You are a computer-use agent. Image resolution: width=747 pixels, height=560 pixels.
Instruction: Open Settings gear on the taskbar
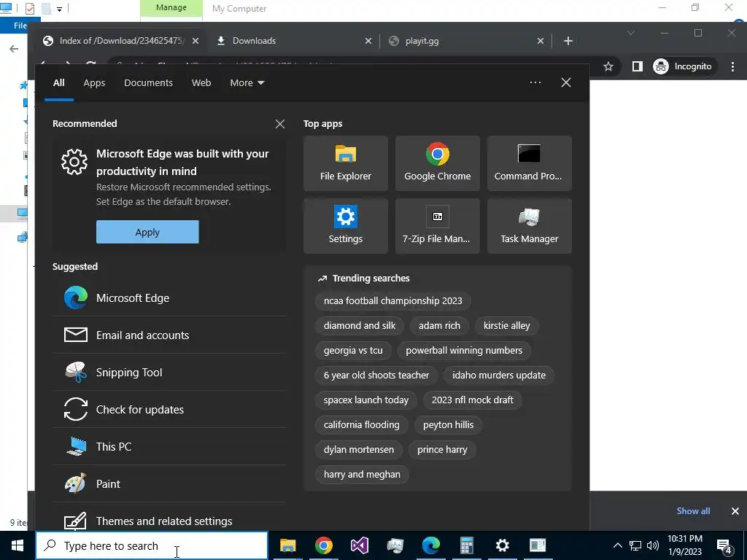502,545
